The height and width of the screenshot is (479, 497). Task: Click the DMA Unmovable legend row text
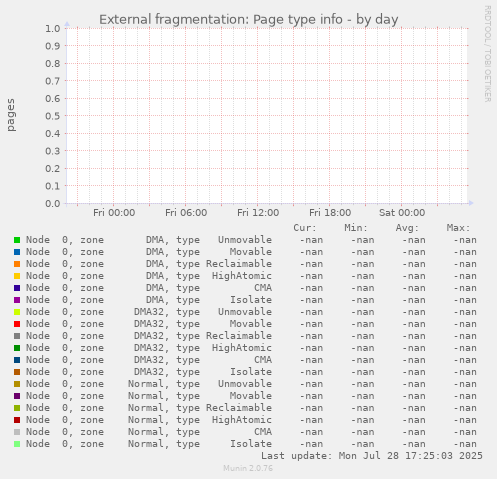click(x=149, y=240)
